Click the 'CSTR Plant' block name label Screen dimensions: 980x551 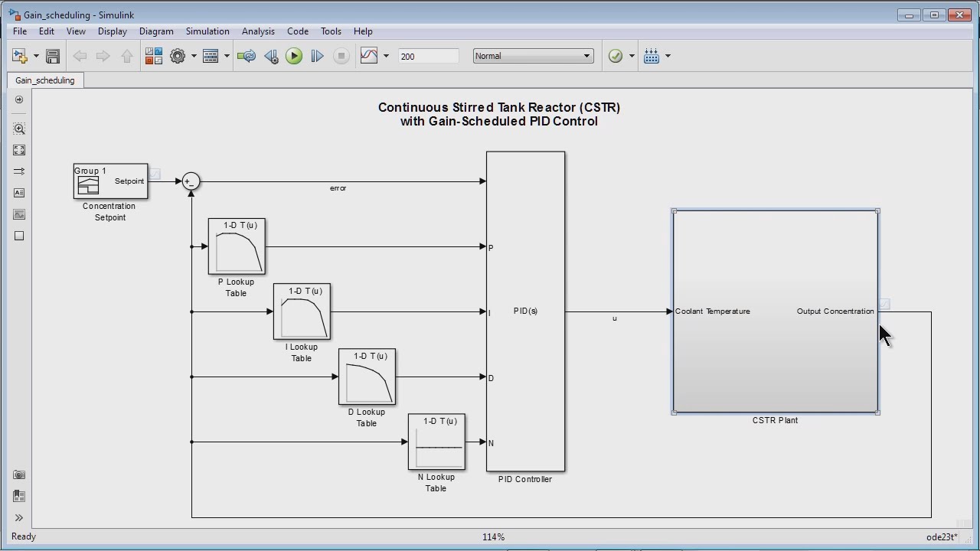coord(775,420)
